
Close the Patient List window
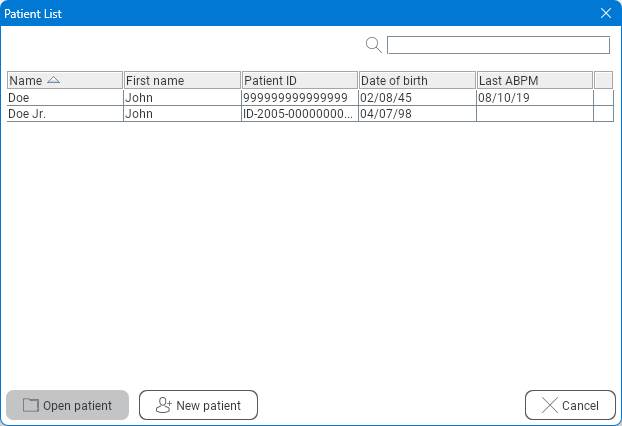606,13
